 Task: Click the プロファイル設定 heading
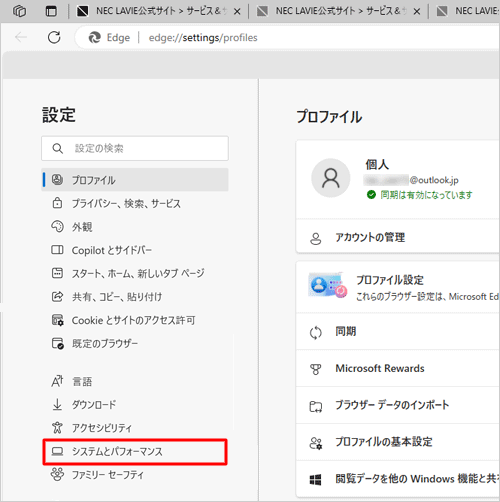pos(390,280)
